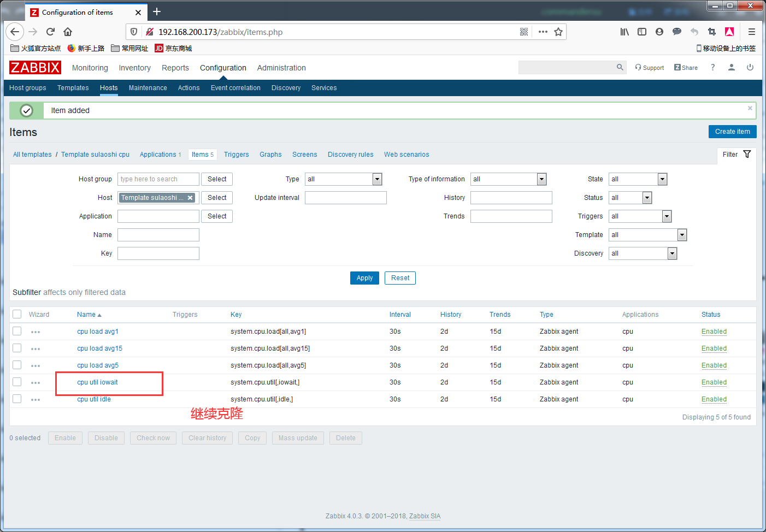Open the Discovery filter dropdown
This screenshot has height=532, width=766.
click(643, 253)
